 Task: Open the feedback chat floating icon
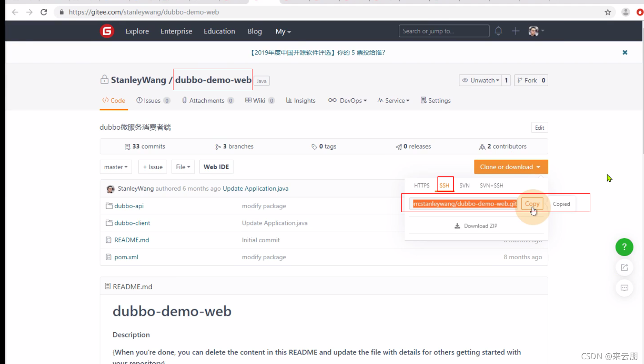(624, 288)
